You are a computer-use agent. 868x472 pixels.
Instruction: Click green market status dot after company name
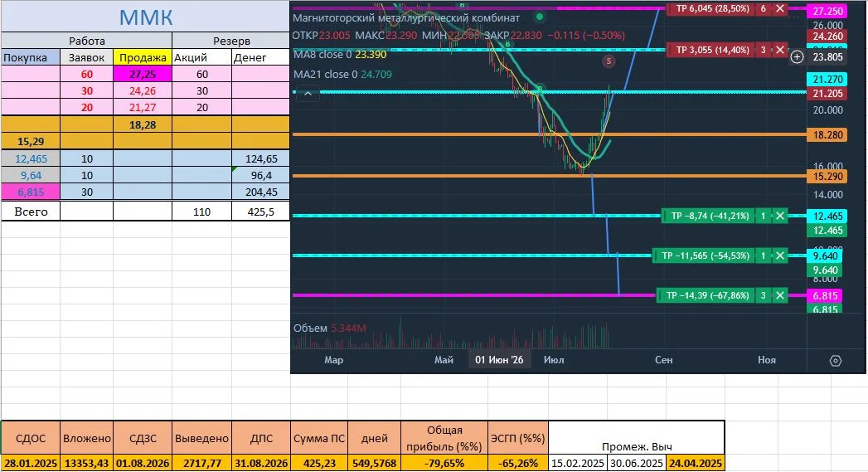tap(540, 17)
